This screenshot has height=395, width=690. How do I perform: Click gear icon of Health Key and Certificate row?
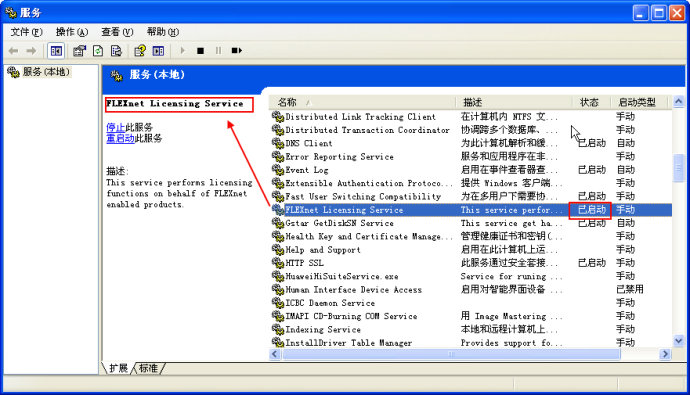[278, 236]
